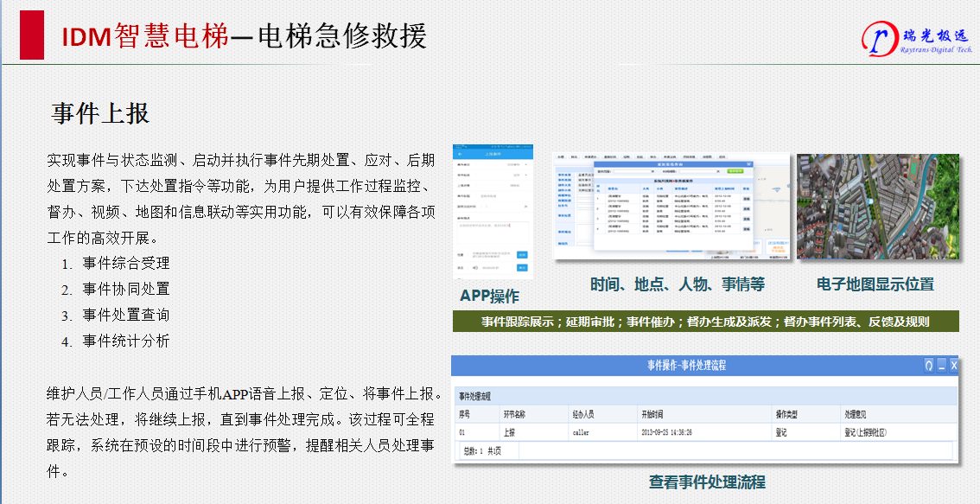The image size is (980, 504).
Task: Minimize the 事件操作-事件处理流程 dialog
Action: tap(941, 366)
